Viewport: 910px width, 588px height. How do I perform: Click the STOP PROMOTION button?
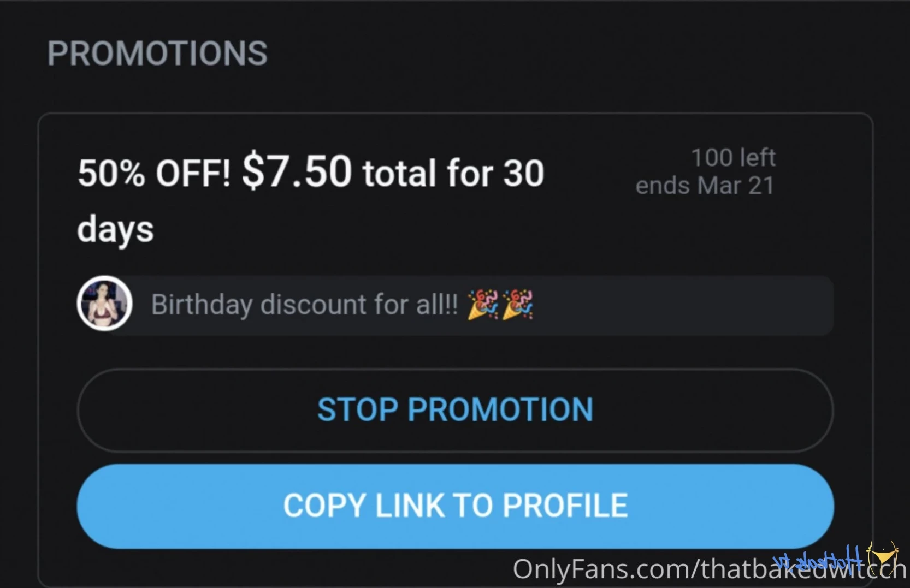tap(455, 410)
